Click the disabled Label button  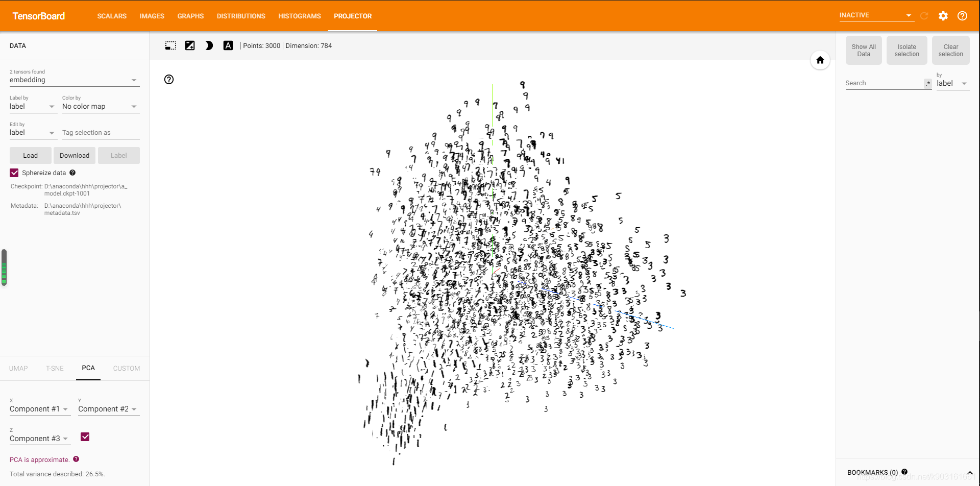pyautogui.click(x=119, y=156)
